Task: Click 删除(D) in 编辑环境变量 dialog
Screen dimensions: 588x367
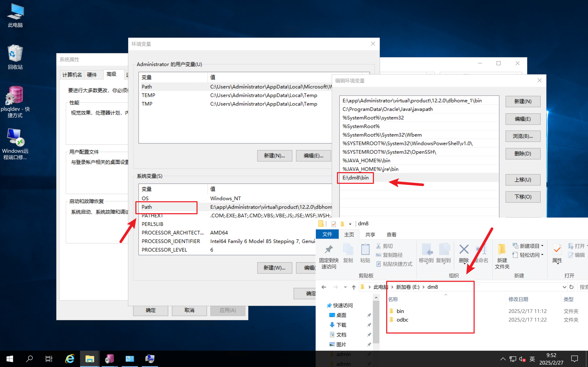Action: tap(523, 153)
